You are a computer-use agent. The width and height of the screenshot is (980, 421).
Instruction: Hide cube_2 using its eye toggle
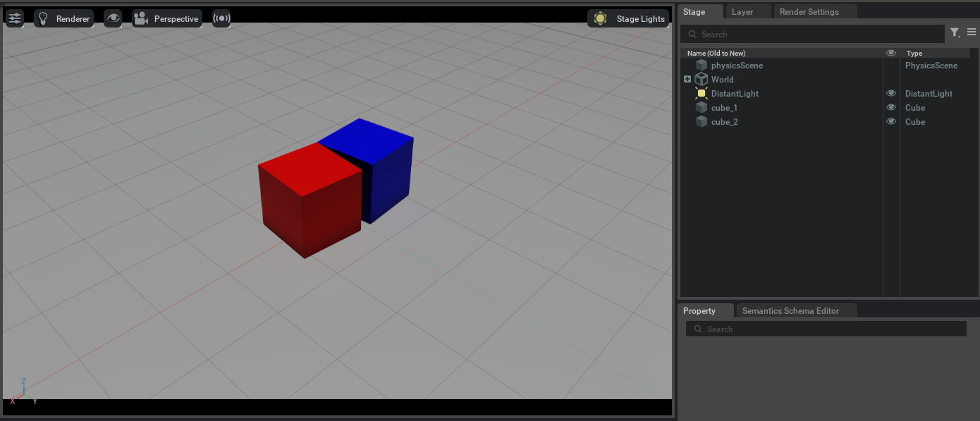coord(890,121)
